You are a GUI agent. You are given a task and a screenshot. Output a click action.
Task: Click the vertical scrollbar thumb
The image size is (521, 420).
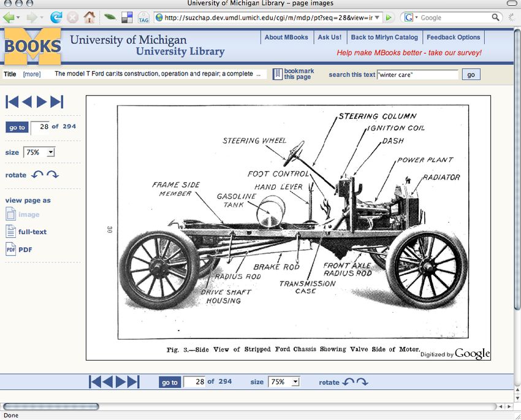517,170
